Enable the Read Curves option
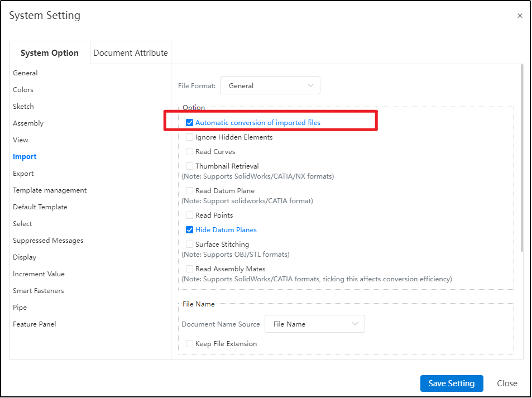Screen dimensions: 532x398 (190, 152)
